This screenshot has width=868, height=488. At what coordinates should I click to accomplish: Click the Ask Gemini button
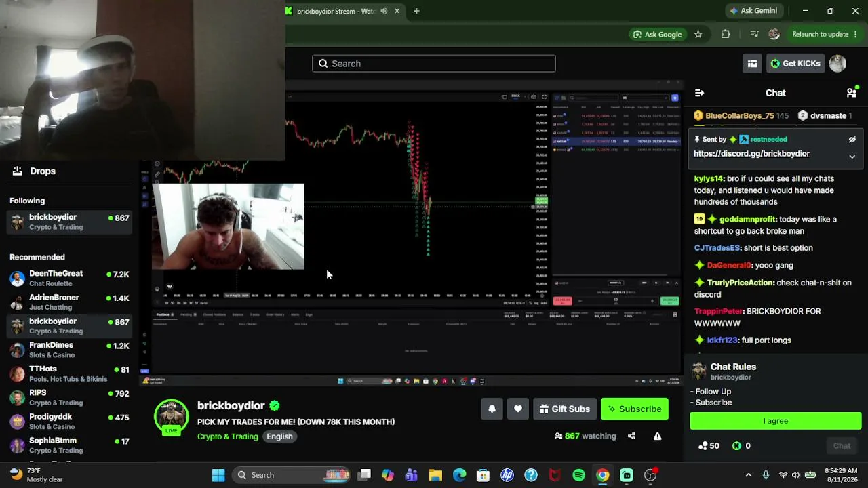[x=753, y=11]
